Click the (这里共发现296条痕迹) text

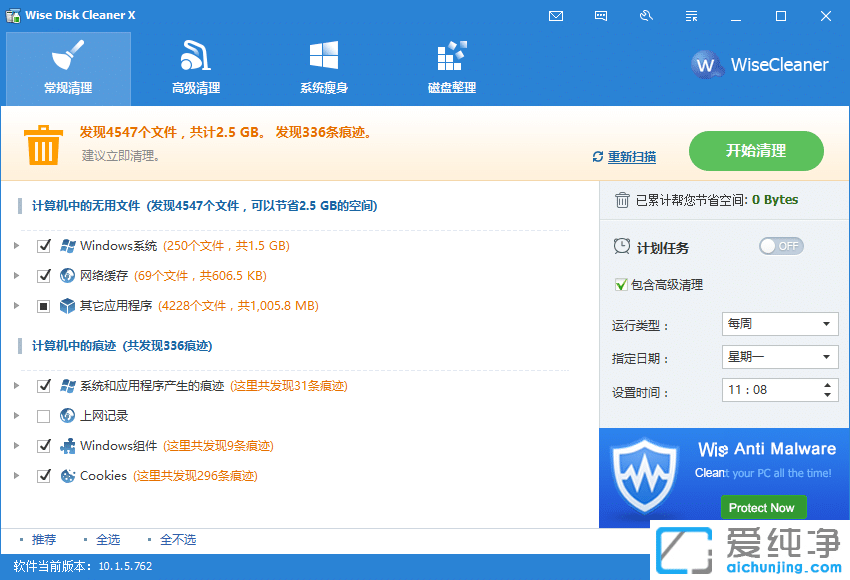pyautogui.click(x=195, y=476)
